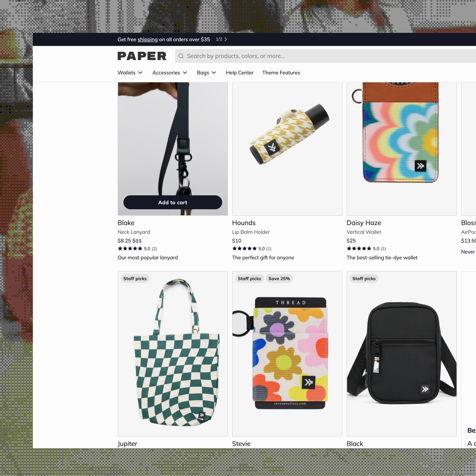
Task: Click the Staff picks badge on Jupiter tote
Action: click(x=135, y=278)
